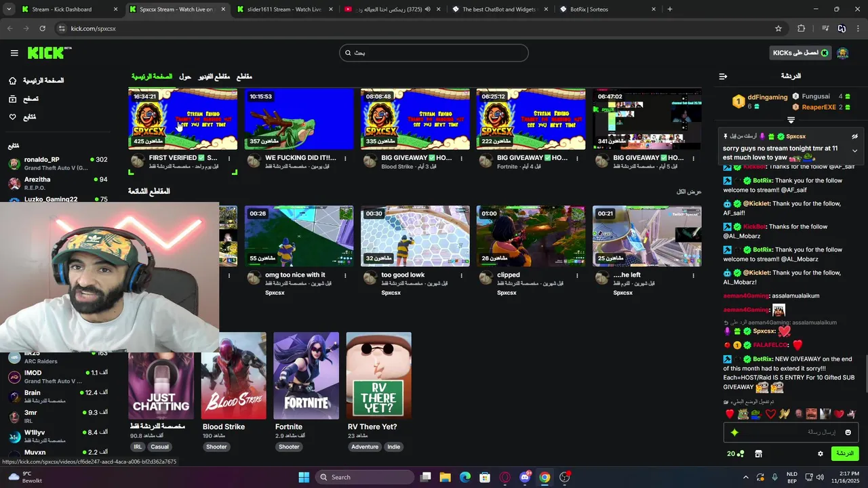Open WE FUCKING DID IT video thumbnail

299,119
